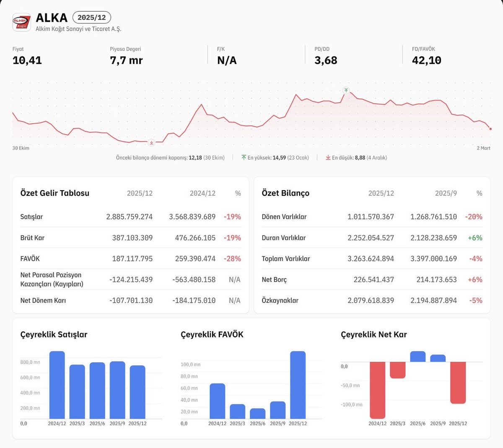Click the FAVÖK value 259.390.474

click(195, 259)
